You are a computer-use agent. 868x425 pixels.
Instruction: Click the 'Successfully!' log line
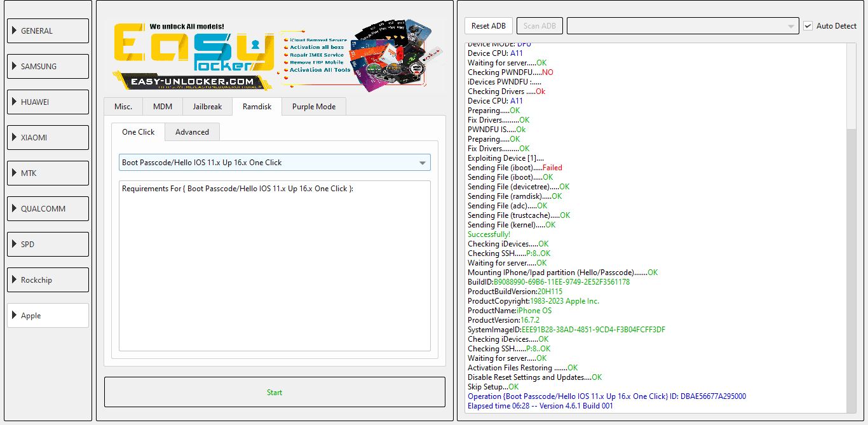tap(489, 234)
